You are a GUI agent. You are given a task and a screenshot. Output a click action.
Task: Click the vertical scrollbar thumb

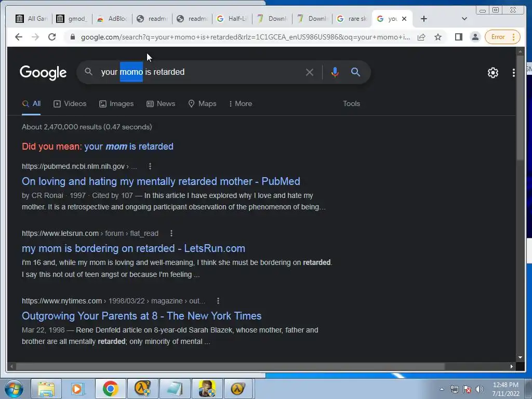520,108
